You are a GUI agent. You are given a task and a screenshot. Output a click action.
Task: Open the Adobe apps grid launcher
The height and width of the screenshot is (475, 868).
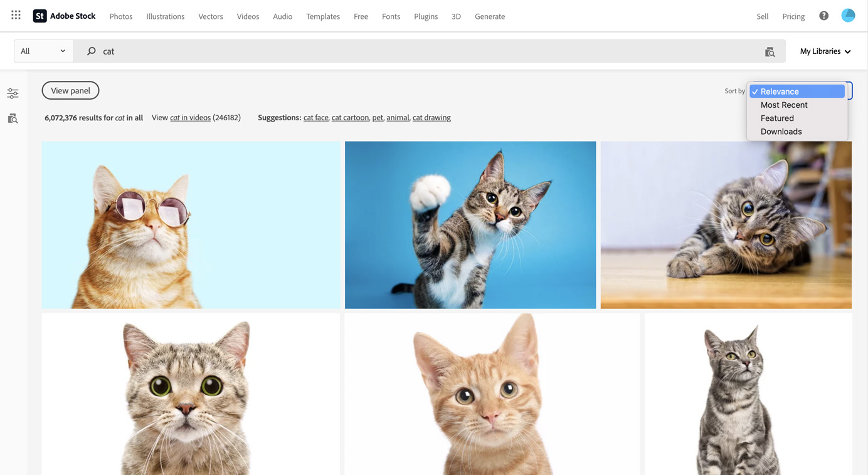(x=16, y=15)
